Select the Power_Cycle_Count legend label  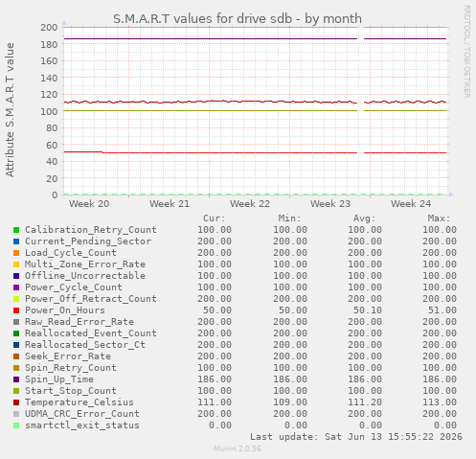tap(74, 287)
